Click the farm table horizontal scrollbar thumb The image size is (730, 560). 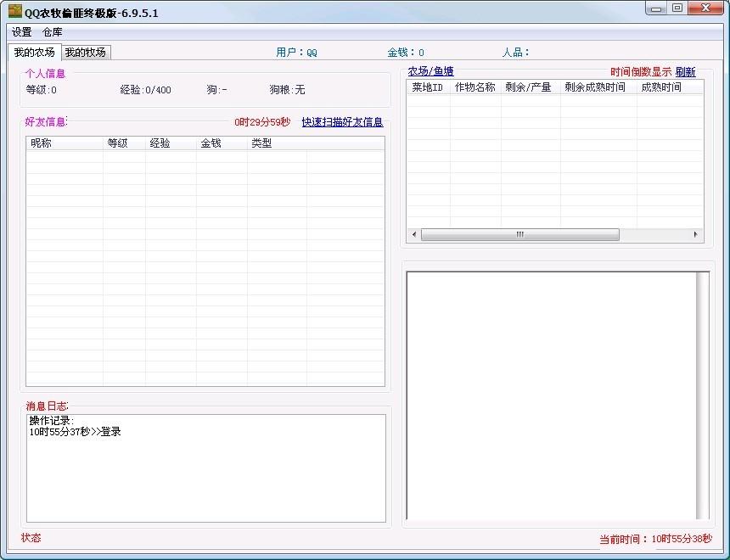520,235
